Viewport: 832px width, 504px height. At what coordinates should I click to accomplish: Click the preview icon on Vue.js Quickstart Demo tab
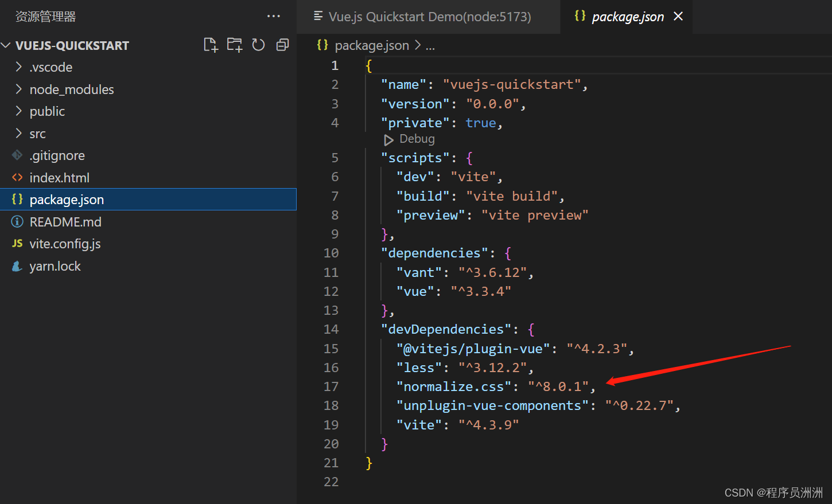[318, 16]
